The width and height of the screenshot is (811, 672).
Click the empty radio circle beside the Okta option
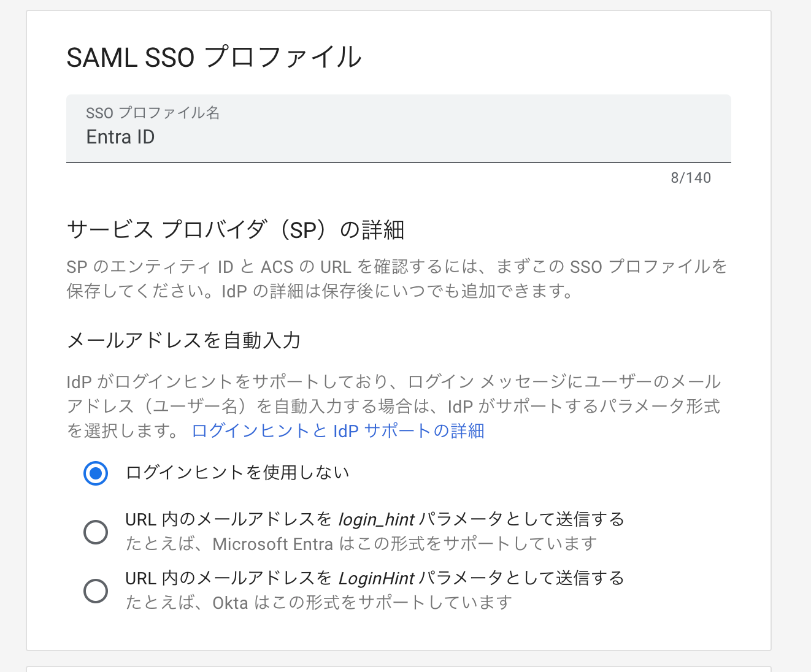coord(96,590)
